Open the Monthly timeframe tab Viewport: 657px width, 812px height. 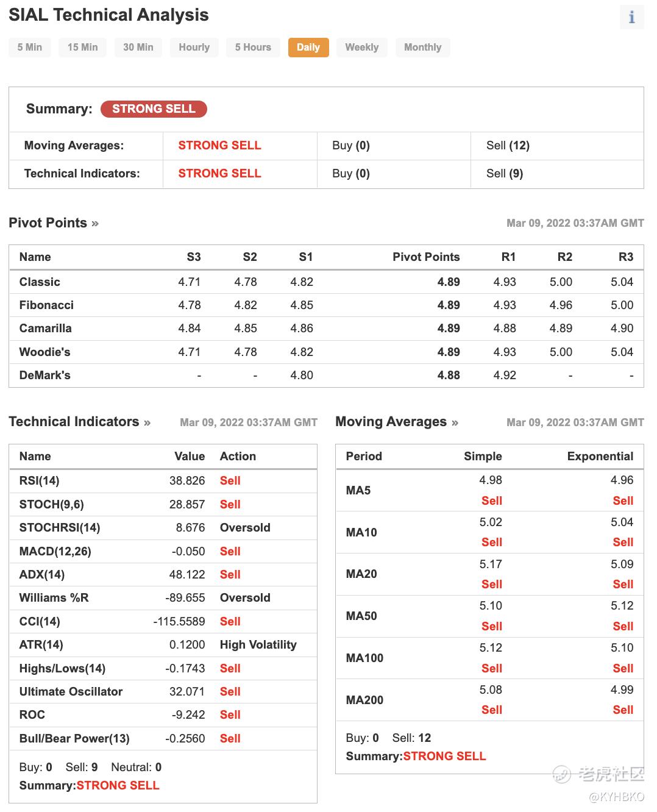point(422,48)
